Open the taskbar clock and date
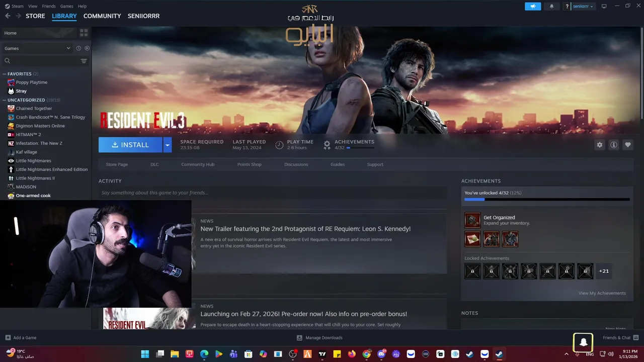The width and height of the screenshot is (644, 362). [x=630, y=354]
